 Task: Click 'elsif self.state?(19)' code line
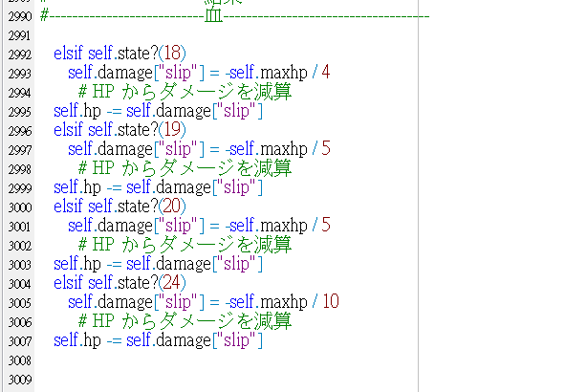(120, 130)
